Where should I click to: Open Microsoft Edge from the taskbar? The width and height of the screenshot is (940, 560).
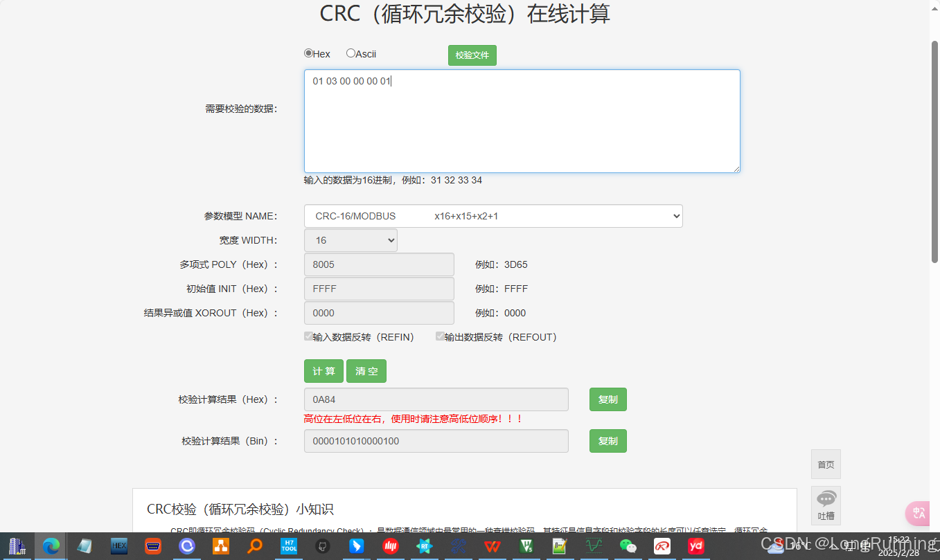pyautogui.click(x=51, y=546)
